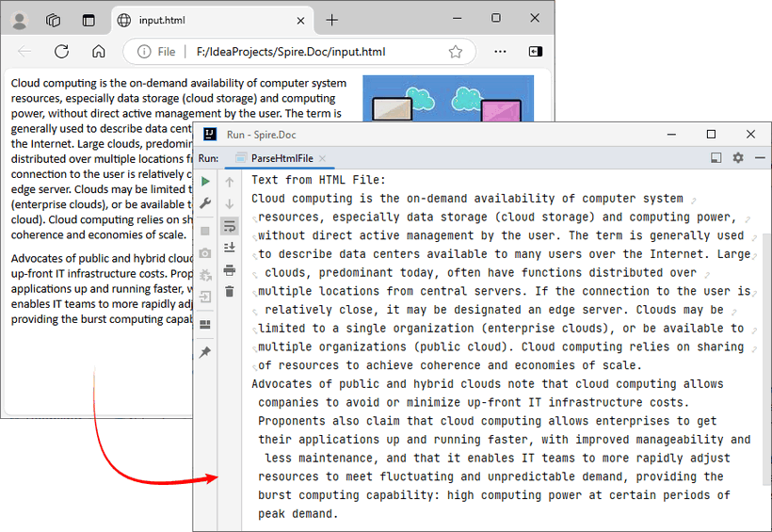Toggle Soft-Wrap in the console toolbar
Image resolution: width=772 pixels, height=532 pixels.
(230, 226)
